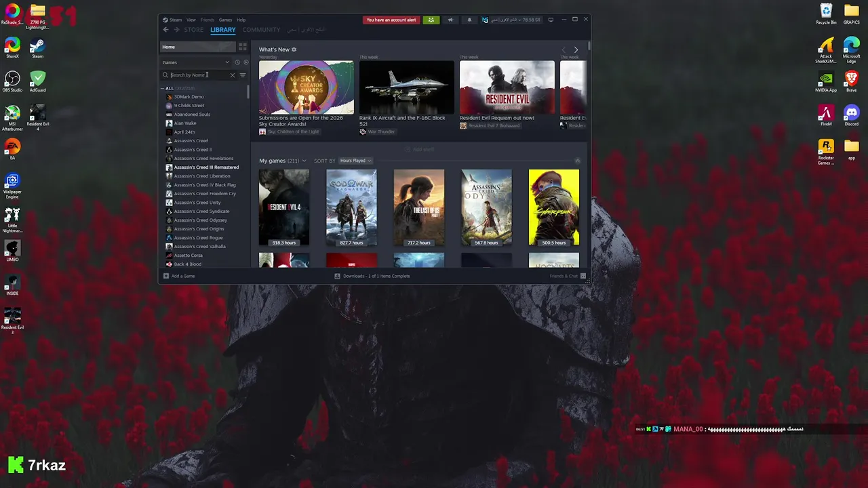This screenshot has height=488, width=868.
Task: Open Sky Creator Awards news thumbnail
Action: pyautogui.click(x=306, y=87)
